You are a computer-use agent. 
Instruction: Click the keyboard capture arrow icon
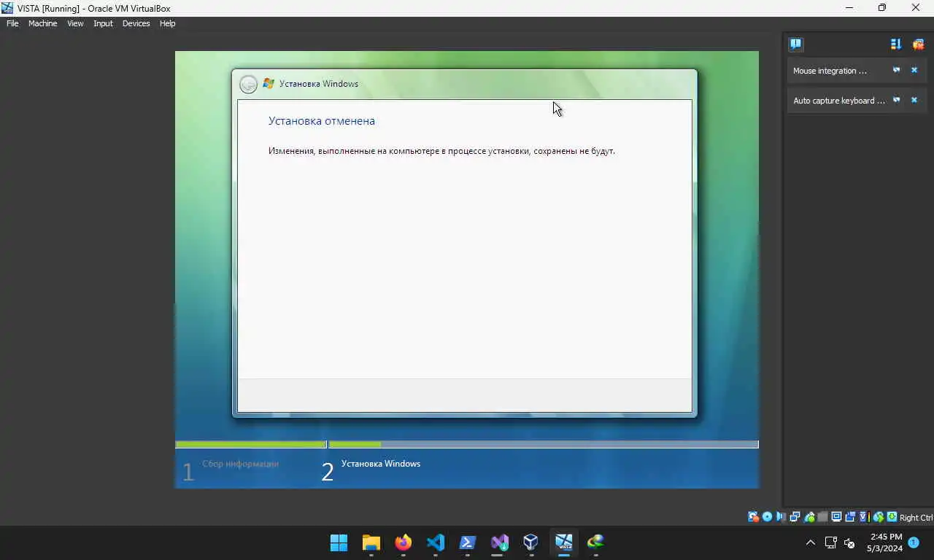coord(892,517)
